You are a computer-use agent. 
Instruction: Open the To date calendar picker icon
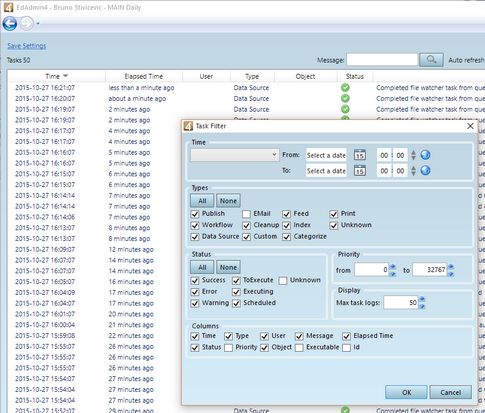[360, 171]
